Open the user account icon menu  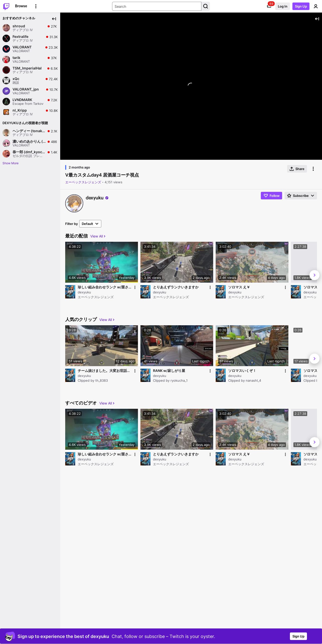coord(316,6)
